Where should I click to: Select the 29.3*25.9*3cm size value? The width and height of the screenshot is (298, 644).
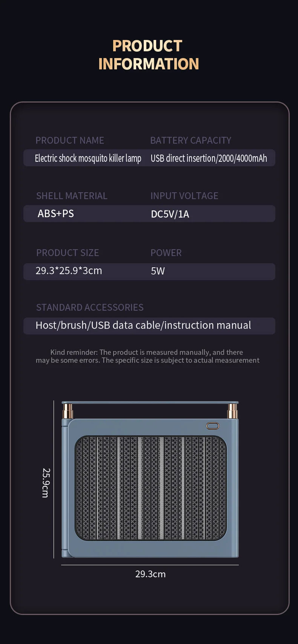click(x=69, y=271)
